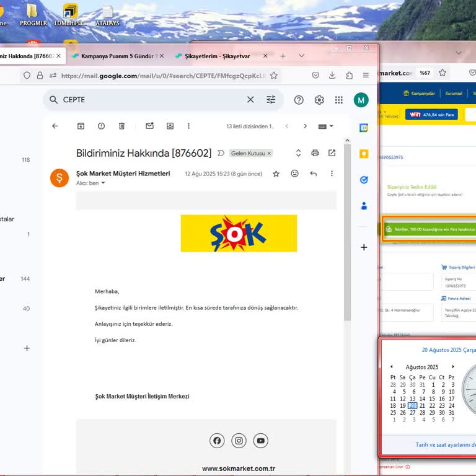This screenshot has width=476, height=476.
Task: Click the CEPTE search field
Action: pyautogui.click(x=152, y=100)
